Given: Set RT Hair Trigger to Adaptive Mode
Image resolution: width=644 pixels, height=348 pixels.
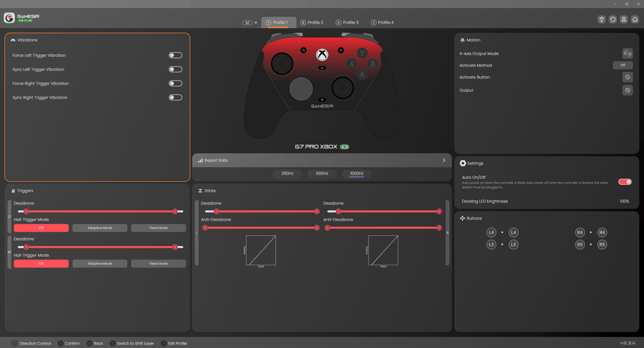Looking at the screenshot, I should [x=100, y=263].
